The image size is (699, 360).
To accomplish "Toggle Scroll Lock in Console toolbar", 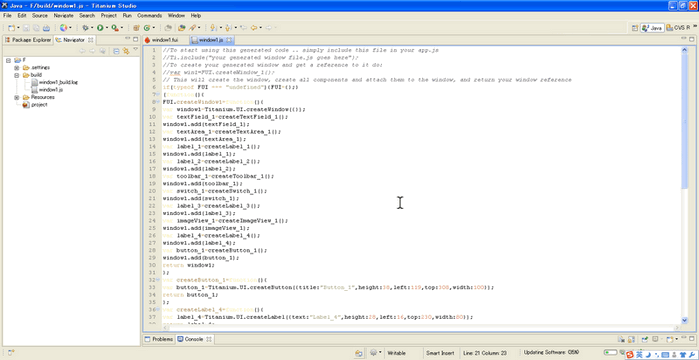I will [x=631, y=339].
